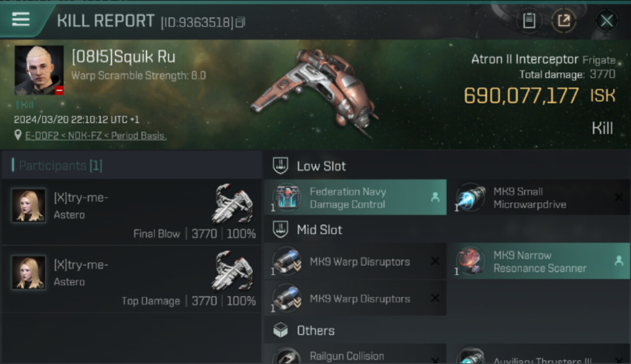Click the clipboard notes icon in header
This screenshot has height=364, width=631.
coord(529,21)
